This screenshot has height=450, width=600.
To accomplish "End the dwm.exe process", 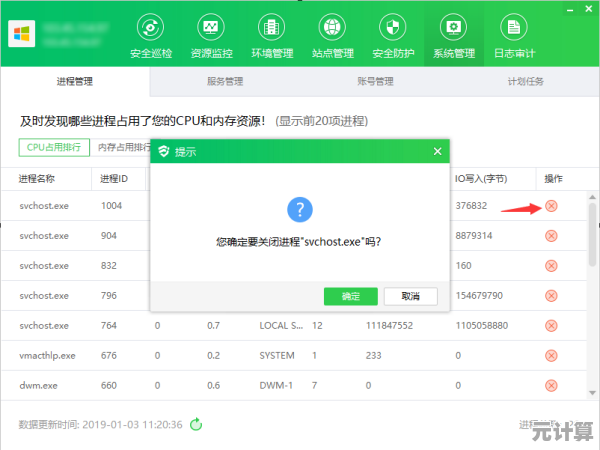I will click(x=551, y=386).
